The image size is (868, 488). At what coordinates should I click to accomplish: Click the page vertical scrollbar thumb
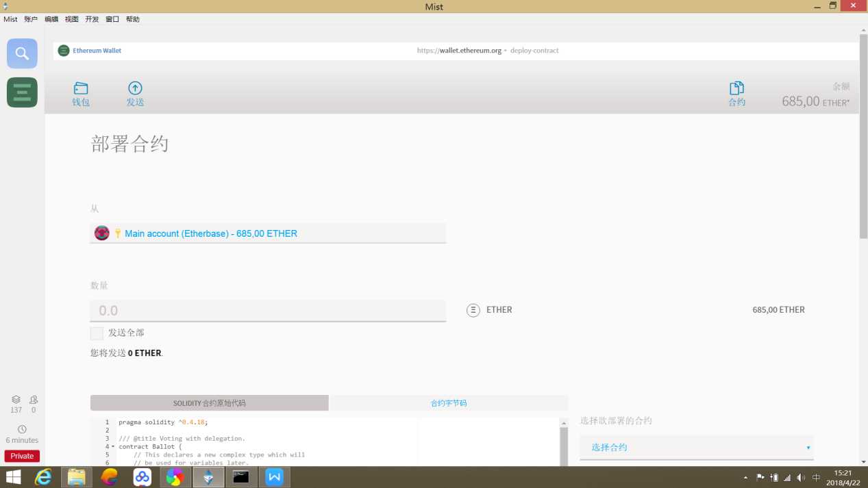point(863,137)
